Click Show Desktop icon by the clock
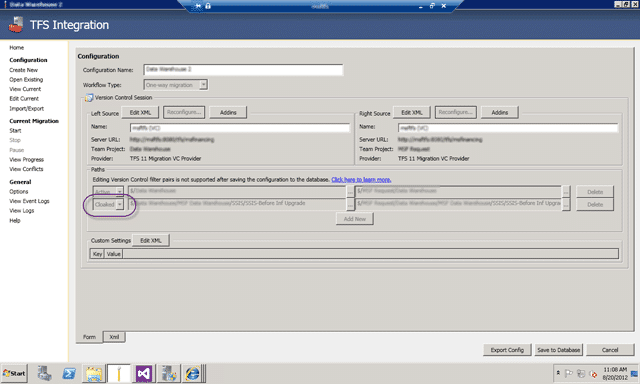Image resolution: width=640 pixels, height=384 pixels. click(635, 373)
